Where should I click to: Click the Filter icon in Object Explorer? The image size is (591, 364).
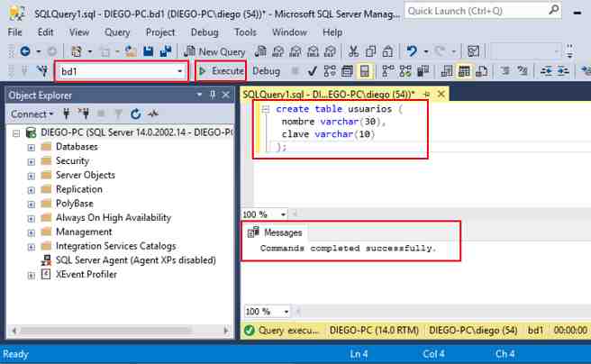pos(118,114)
